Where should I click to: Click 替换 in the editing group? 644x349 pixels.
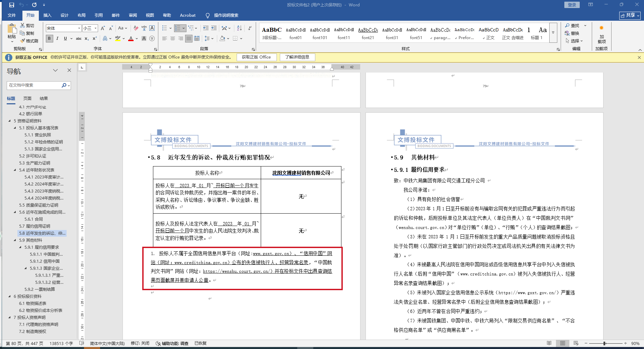point(572,33)
